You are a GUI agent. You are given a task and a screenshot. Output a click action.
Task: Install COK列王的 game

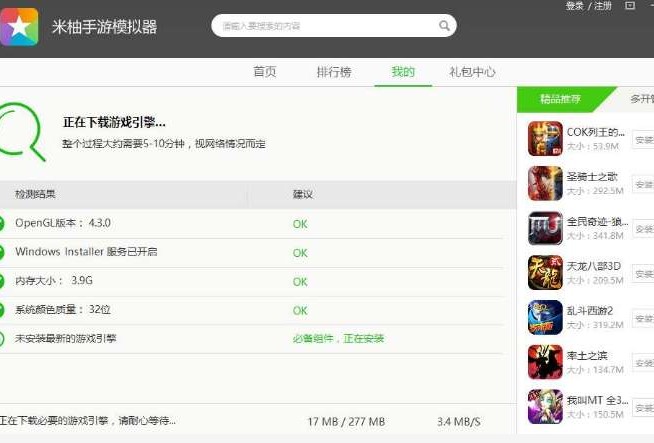tap(643, 140)
